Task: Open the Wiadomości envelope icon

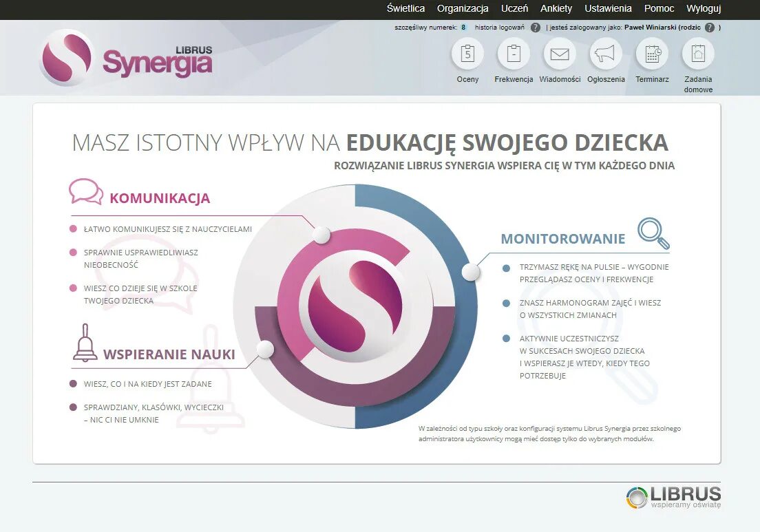Action: tap(560, 53)
